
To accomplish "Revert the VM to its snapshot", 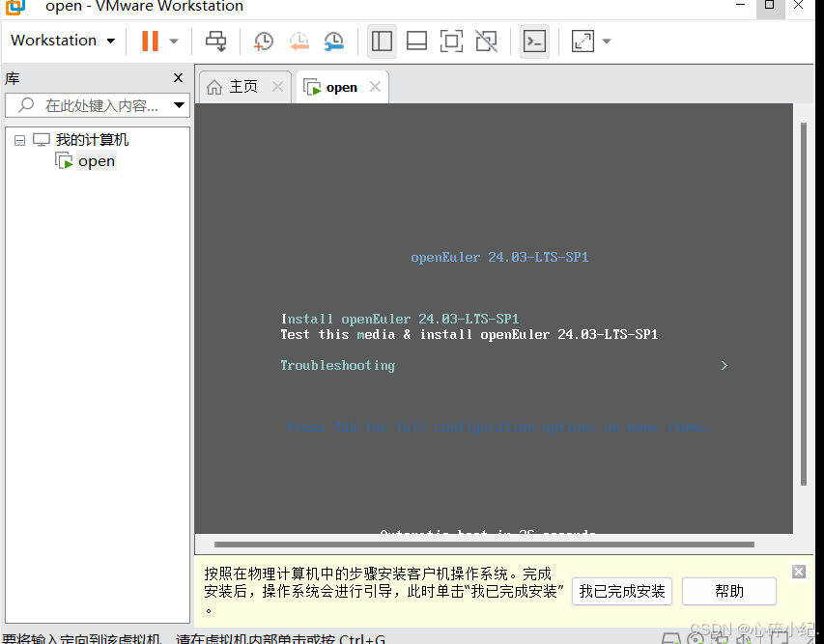I will point(298,41).
